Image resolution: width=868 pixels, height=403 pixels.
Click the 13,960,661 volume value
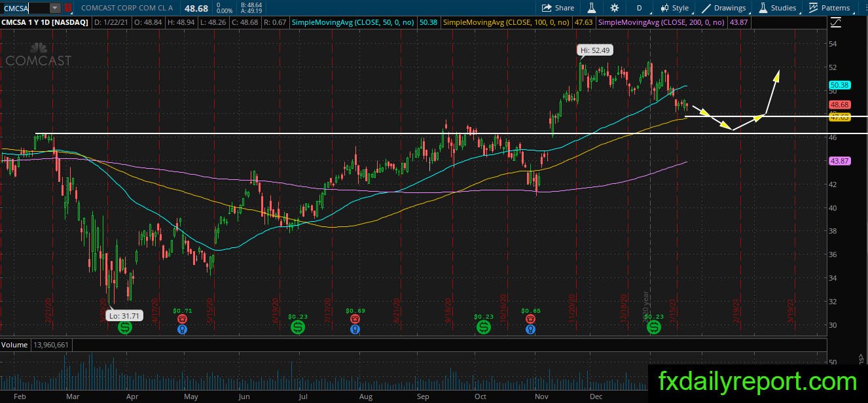click(x=50, y=345)
